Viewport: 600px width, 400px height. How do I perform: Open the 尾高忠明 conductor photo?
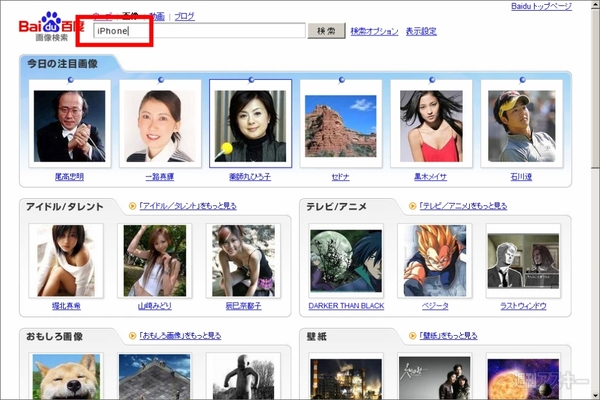tap(69, 126)
